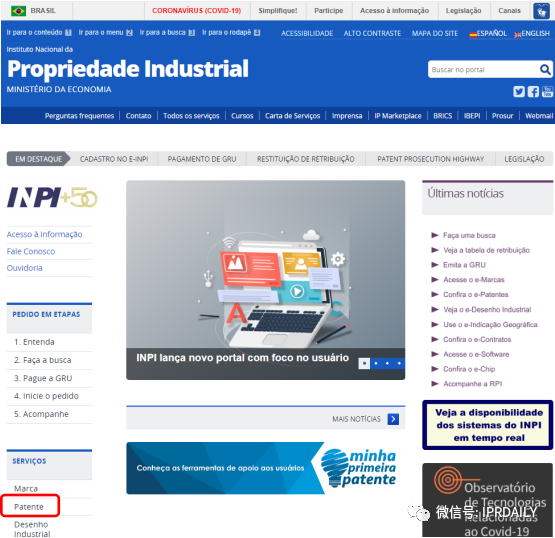
Task: Select the second carousel slide dot
Action: pos(376,364)
